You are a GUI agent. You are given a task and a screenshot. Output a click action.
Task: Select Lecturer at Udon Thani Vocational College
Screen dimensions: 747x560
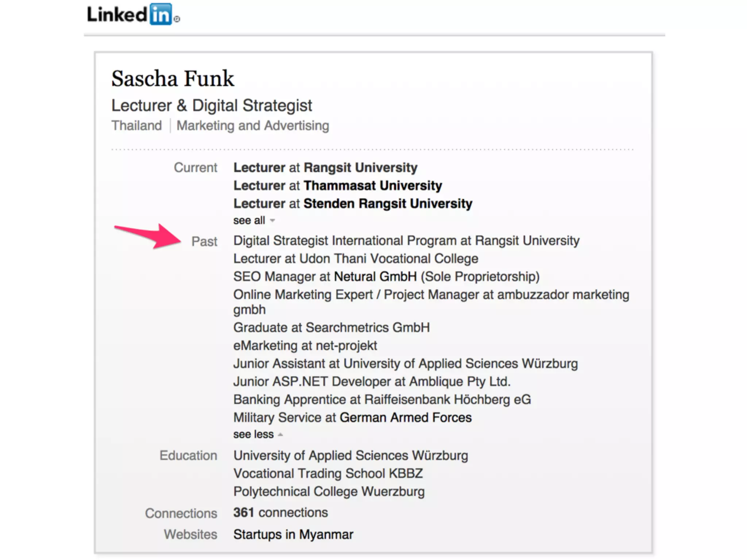click(356, 259)
